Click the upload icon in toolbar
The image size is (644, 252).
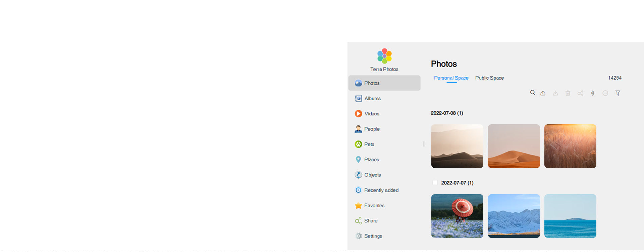[543, 93]
